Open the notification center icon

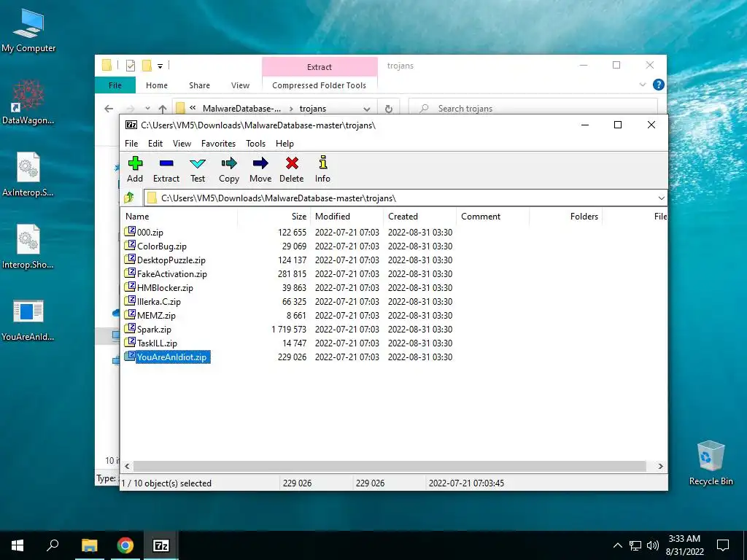(723, 545)
